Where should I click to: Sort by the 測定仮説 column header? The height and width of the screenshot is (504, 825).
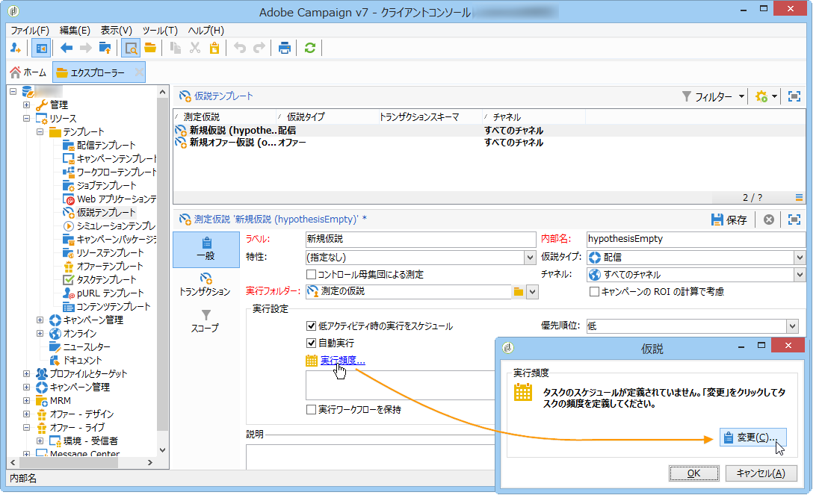tap(225, 116)
